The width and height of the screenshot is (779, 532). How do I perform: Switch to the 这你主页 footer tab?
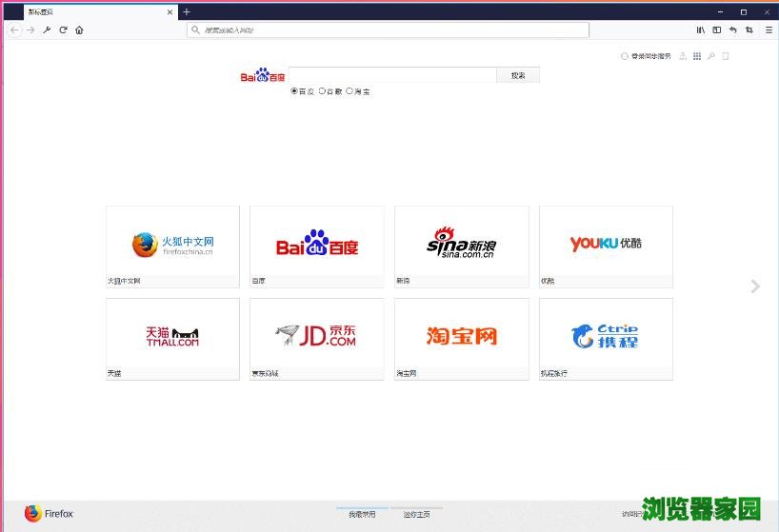point(416,514)
